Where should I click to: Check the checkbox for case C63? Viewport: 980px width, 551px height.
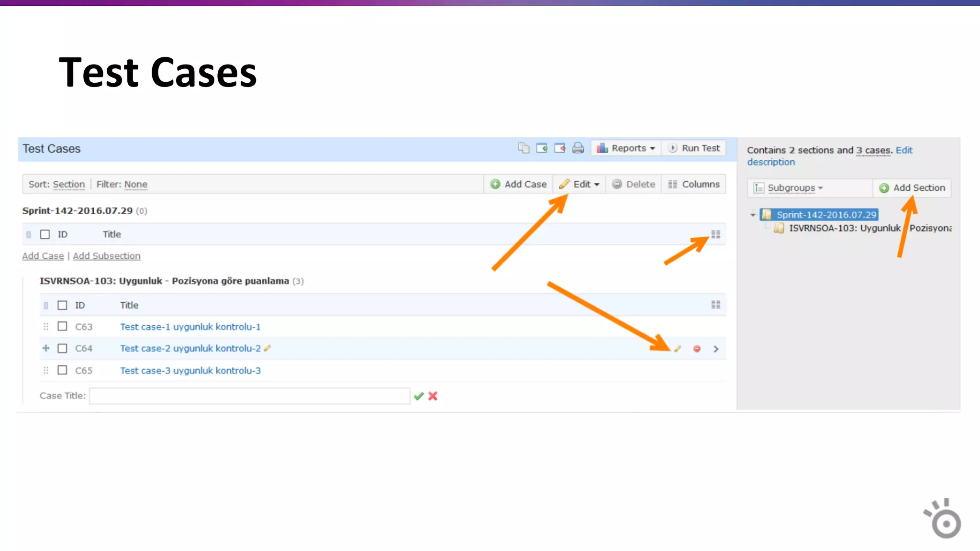click(62, 326)
